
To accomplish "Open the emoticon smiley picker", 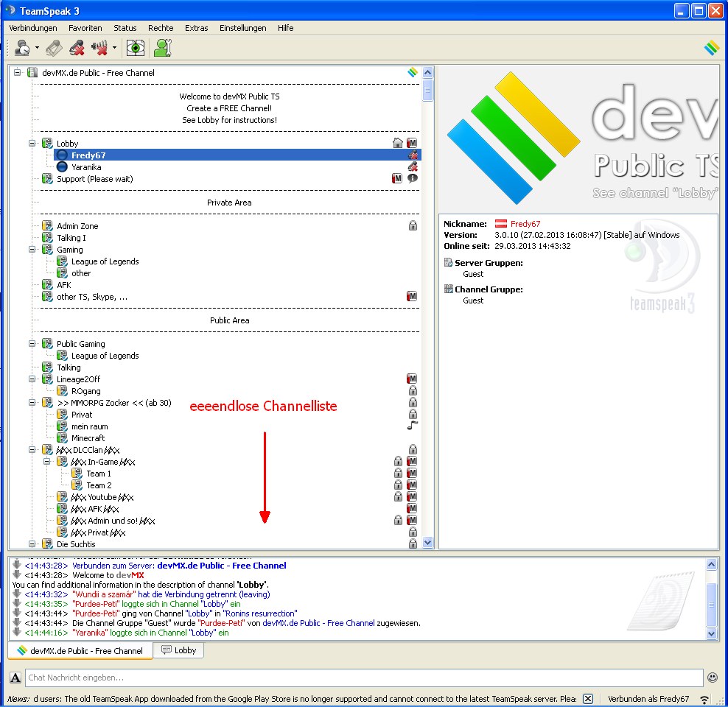I will click(x=713, y=678).
